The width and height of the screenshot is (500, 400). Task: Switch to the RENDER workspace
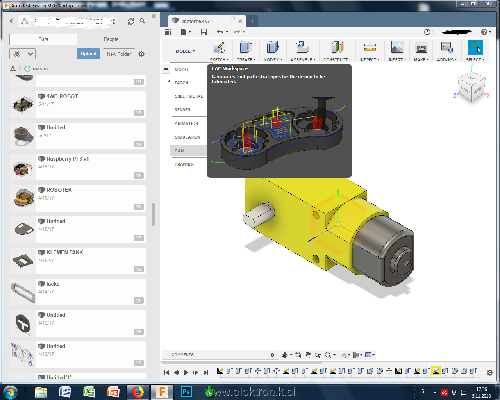tap(182, 109)
